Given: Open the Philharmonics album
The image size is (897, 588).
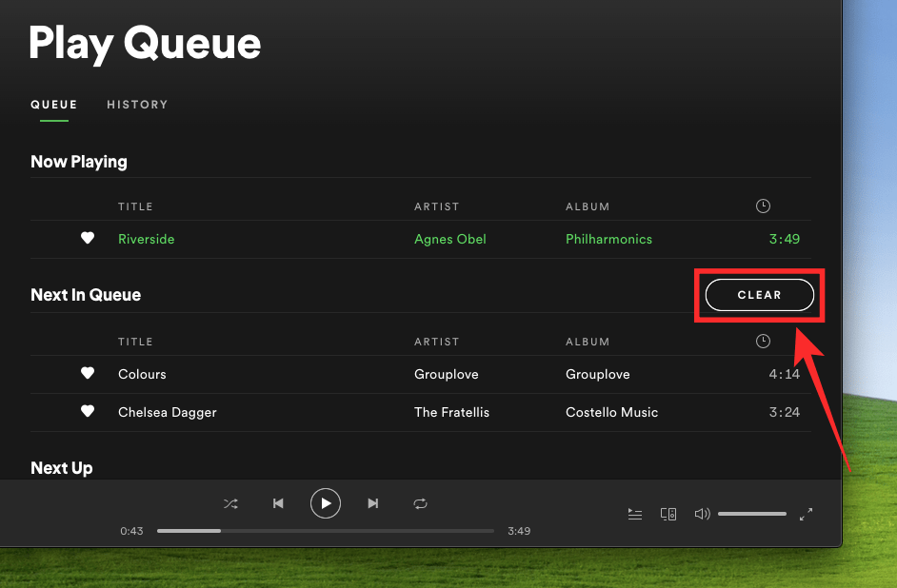Looking at the screenshot, I should pos(608,239).
